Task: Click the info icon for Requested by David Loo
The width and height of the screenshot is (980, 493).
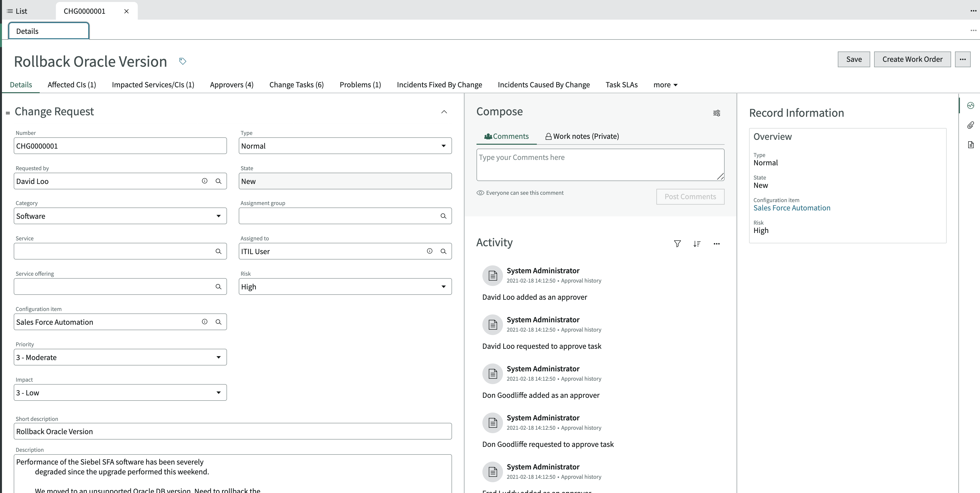Action: (x=205, y=181)
